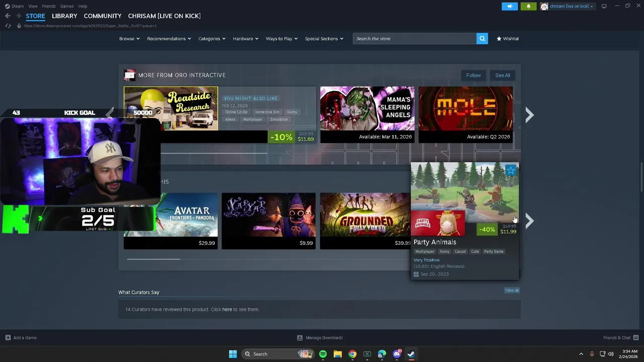Enter Big Picture mode via monitor icon
Viewport: 644px width, 362px height.
coord(604,6)
